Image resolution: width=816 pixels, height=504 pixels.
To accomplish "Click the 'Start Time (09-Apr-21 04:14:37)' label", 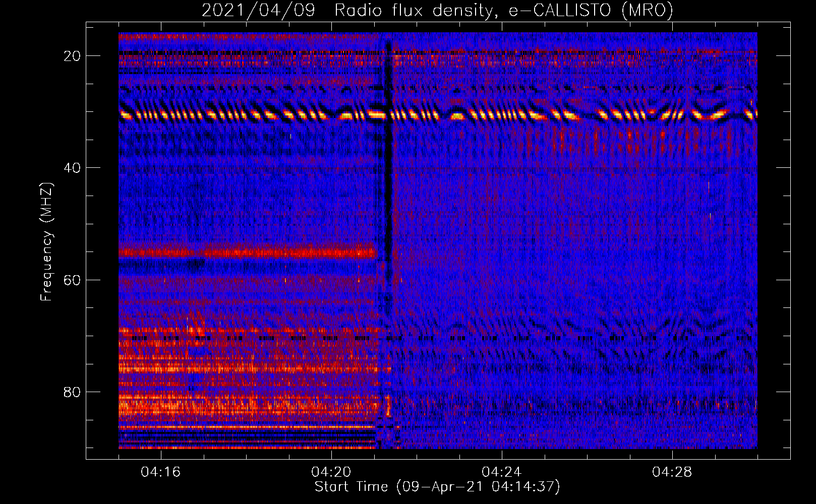I will (437, 486).
